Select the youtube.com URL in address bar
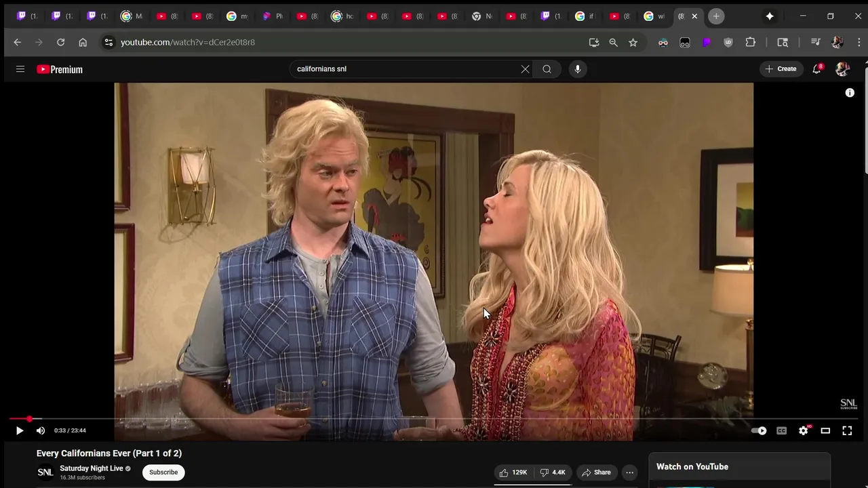868x488 pixels. coord(188,42)
